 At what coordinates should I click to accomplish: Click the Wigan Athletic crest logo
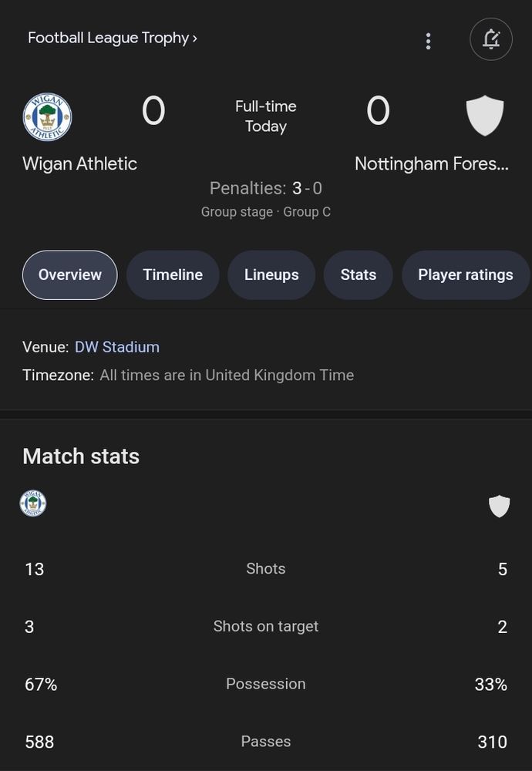tap(47, 117)
